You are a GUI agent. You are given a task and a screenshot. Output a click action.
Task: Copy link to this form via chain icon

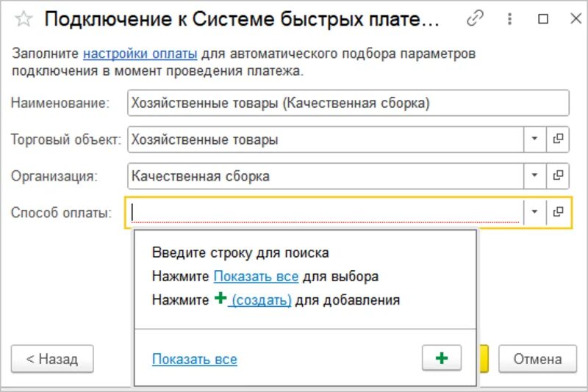[475, 18]
